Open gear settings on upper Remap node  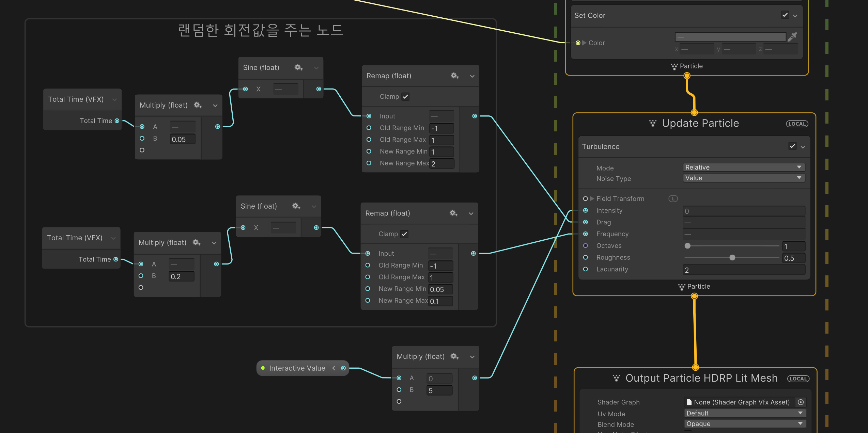pyautogui.click(x=454, y=76)
